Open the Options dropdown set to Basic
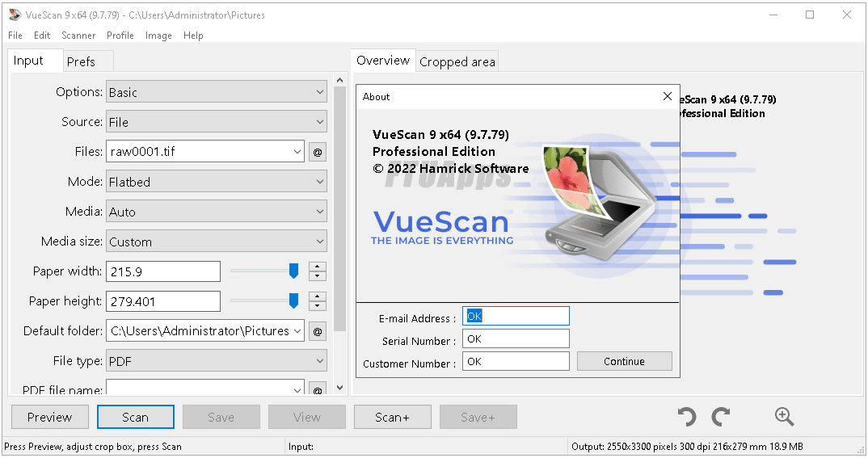Image resolution: width=868 pixels, height=458 pixels. coord(217,92)
